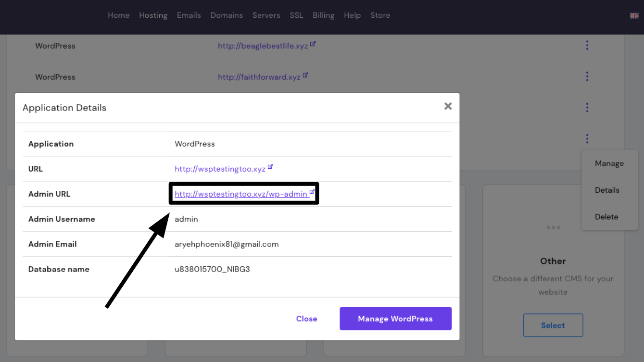Open the Billing section
Screen dimensions: 644x362
coord(323,15)
